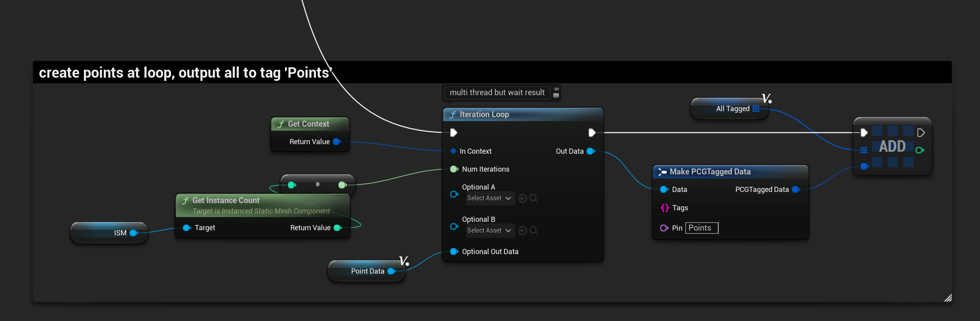Click the comment text 'multi thread but wait result'
The height and width of the screenshot is (321, 980).
point(497,93)
